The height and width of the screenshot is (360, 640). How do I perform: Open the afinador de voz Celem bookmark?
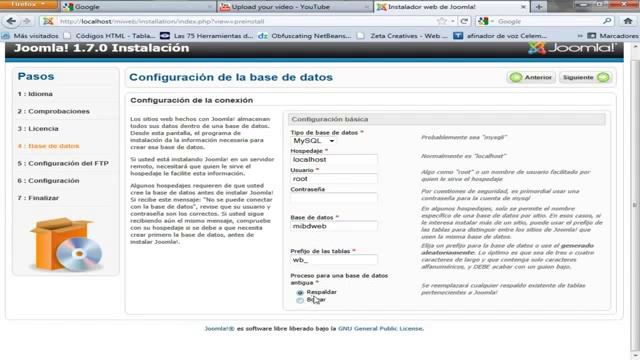pyautogui.click(x=500, y=36)
